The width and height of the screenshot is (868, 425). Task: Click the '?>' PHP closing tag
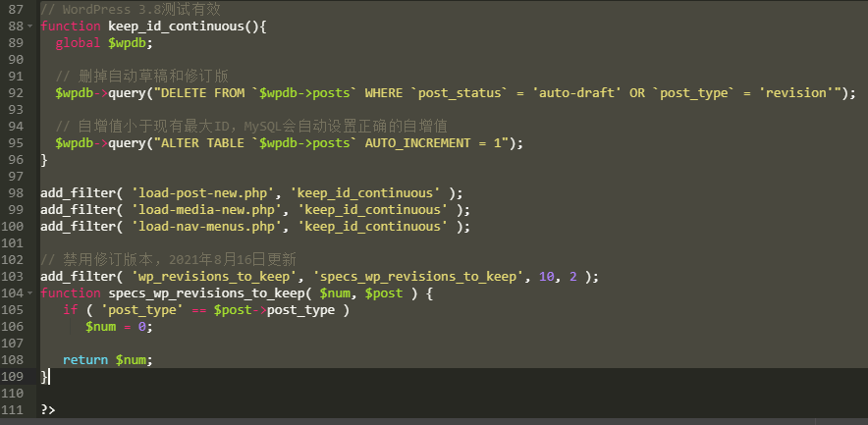coord(47,410)
